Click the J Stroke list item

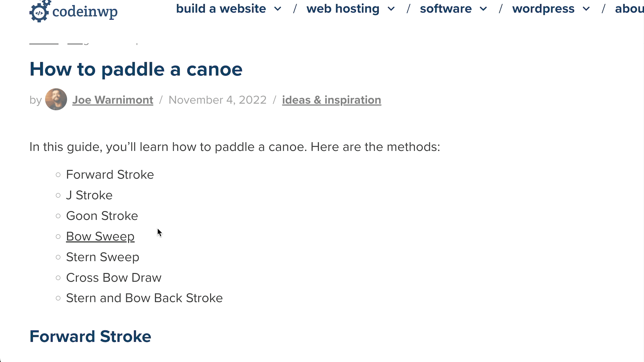[x=89, y=195]
